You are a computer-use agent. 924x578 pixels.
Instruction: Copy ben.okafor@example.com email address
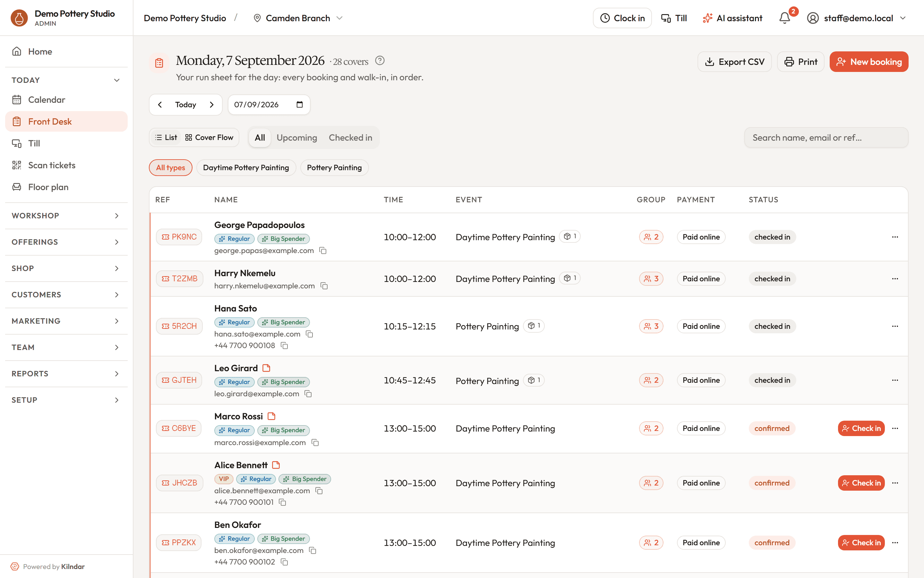click(x=313, y=550)
